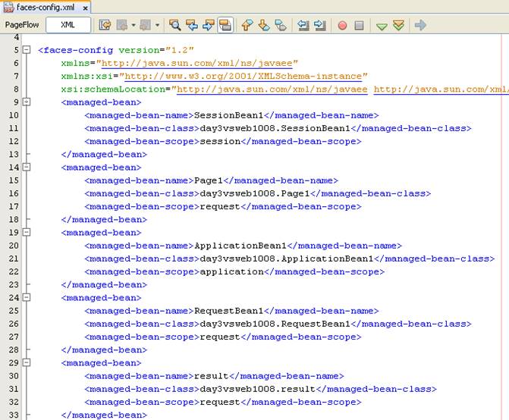Open the Forward history dropdown arrow
Screen dimensions: 509x420
click(157, 25)
